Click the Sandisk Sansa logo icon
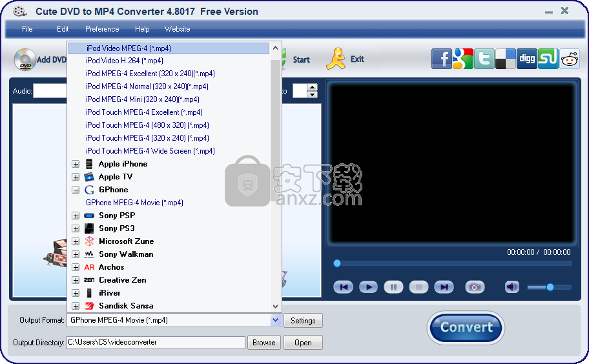This screenshot has width=589, height=364. (89, 306)
